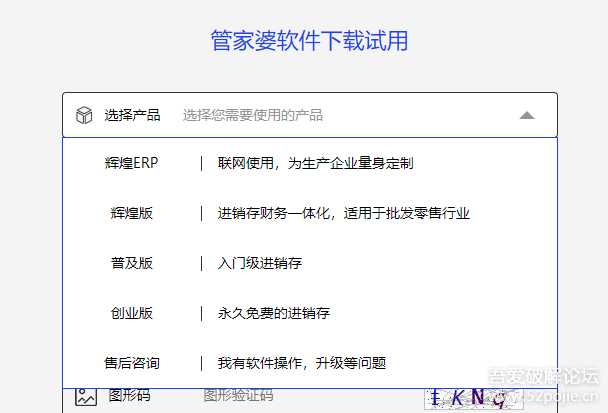The height and width of the screenshot is (413, 608).
Task: Click the description 联网使用，为生产企业量身定制
Action: point(315,162)
